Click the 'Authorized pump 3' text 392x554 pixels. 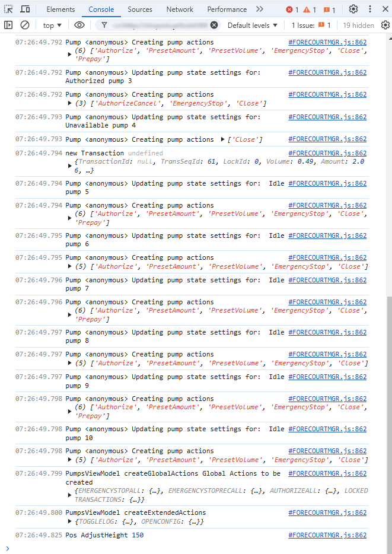click(98, 81)
